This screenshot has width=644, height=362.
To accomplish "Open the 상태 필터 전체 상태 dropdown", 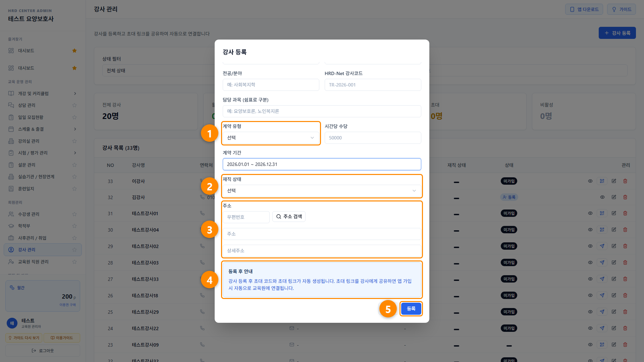I will pos(158,71).
